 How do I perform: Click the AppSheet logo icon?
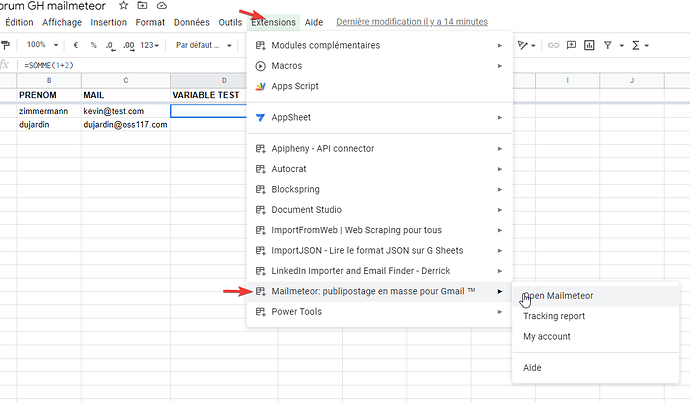point(261,117)
